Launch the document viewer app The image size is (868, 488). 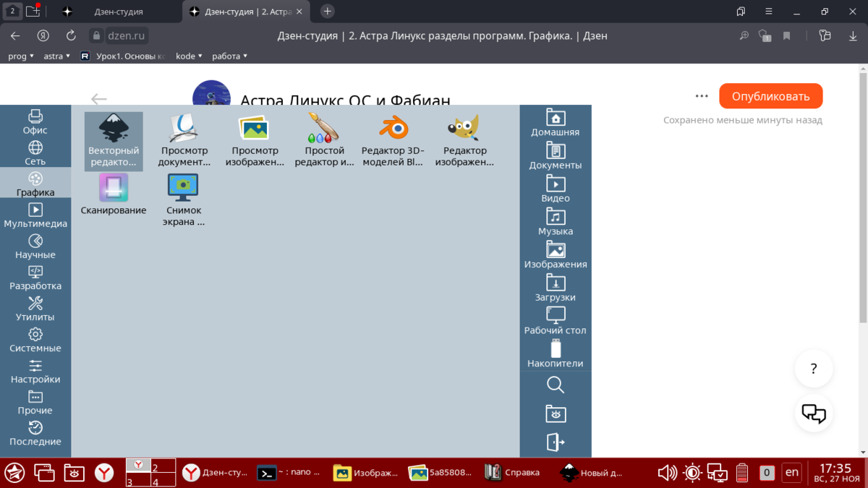point(184,141)
